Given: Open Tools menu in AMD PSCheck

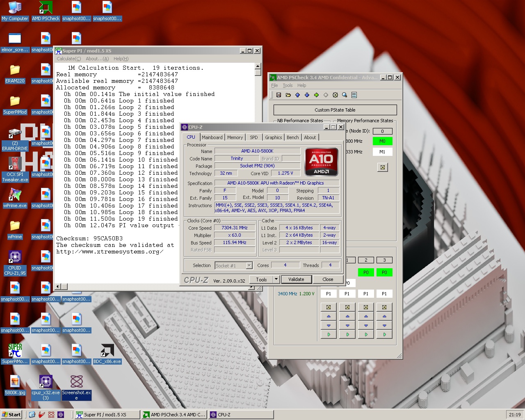Looking at the screenshot, I should (288, 85).
